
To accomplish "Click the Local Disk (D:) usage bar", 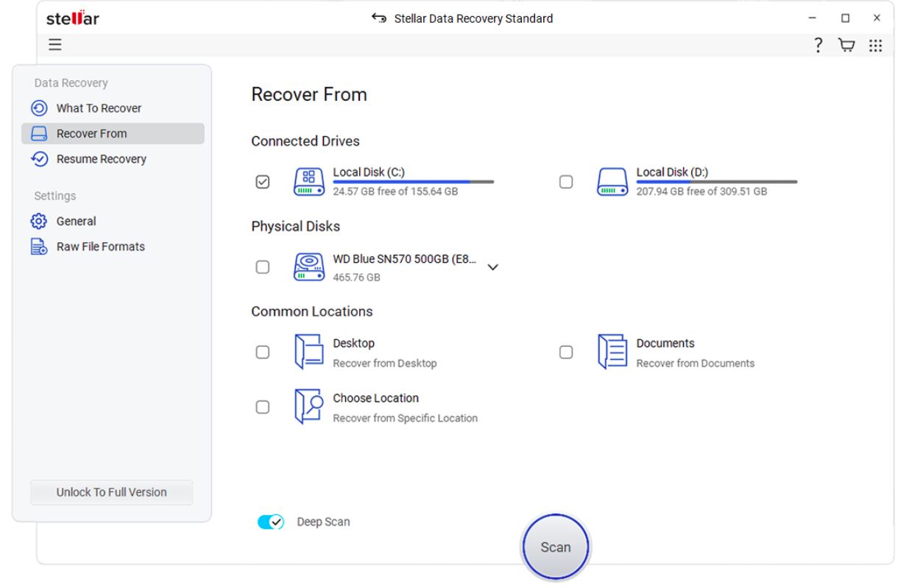I will 717,182.
